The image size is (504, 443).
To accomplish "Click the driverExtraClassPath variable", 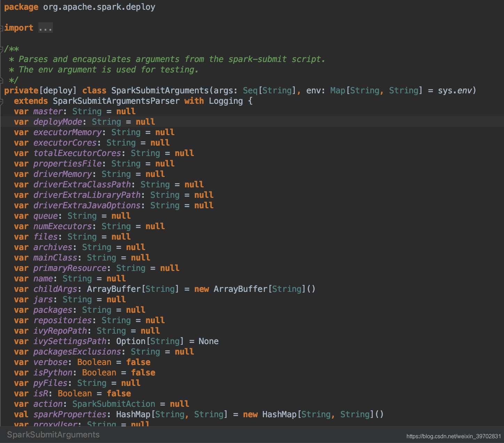I will 82,185.
